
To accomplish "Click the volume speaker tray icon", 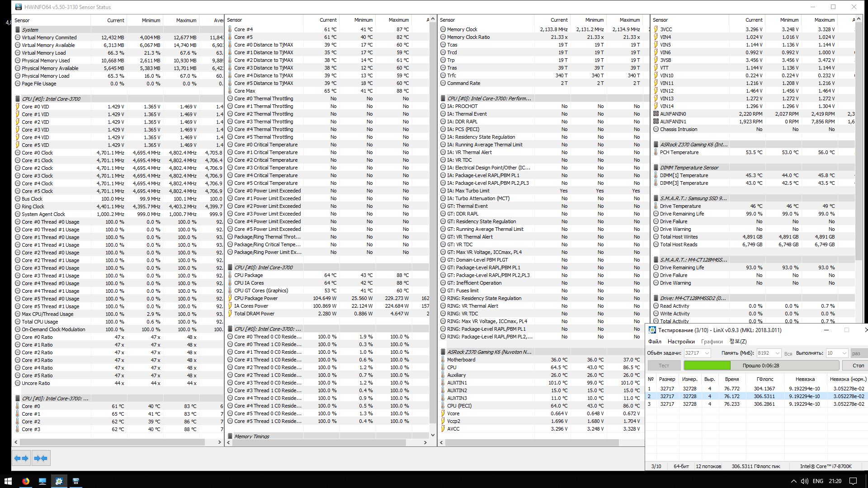I will [x=805, y=481].
